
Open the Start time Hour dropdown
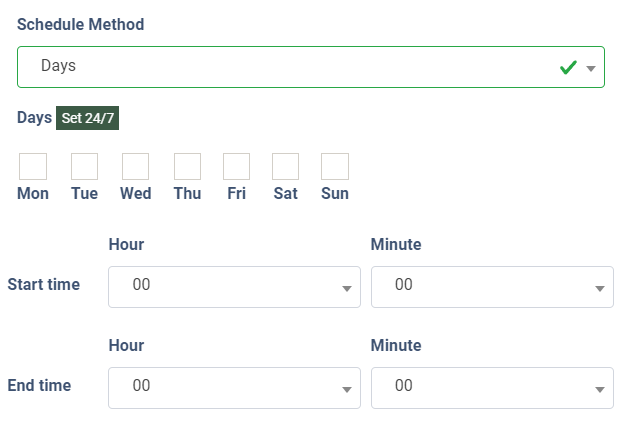[234, 286]
